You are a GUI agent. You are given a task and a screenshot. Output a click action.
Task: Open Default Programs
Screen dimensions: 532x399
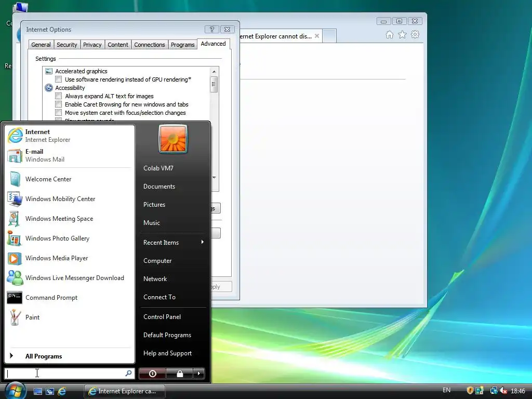tap(173, 335)
